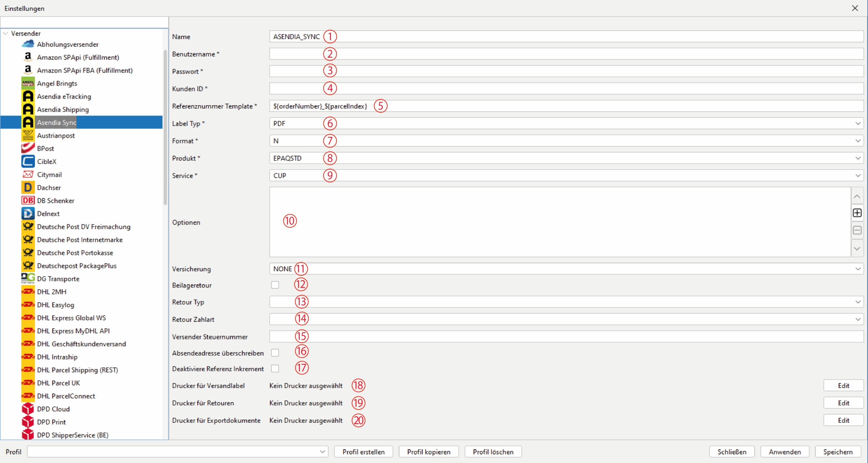Click the DG Transporte logo icon
The height and width of the screenshot is (463, 868).
click(28, 278)
